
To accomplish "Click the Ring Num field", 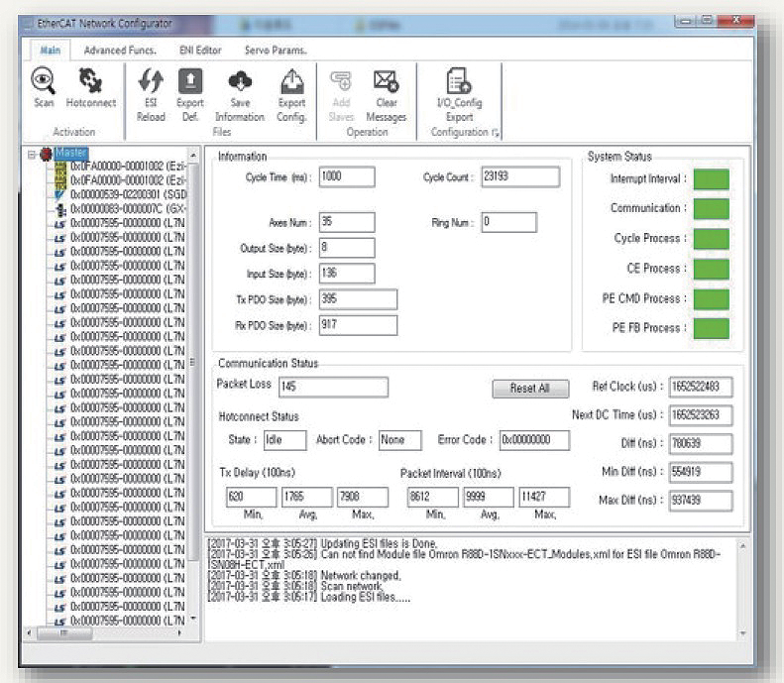I will (x=509, y=222).
